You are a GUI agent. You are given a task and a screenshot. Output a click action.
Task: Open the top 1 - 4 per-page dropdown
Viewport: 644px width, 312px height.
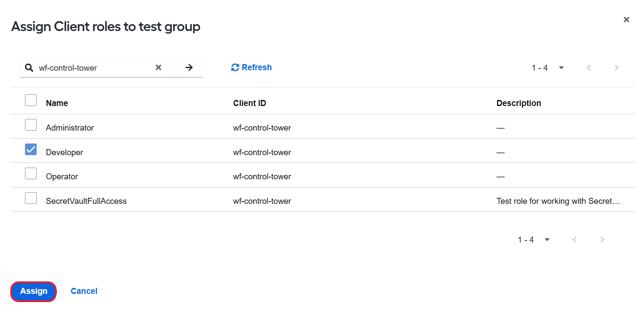point(548,68)
